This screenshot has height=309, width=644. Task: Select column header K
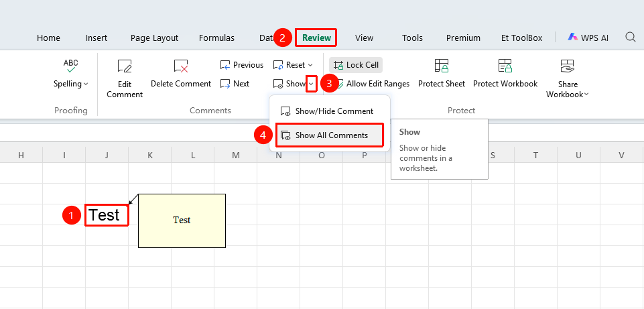click(150, 155)
